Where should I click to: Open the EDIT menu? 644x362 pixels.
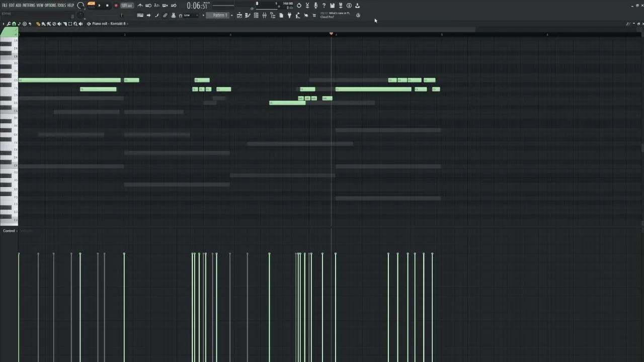coord(12,5)
